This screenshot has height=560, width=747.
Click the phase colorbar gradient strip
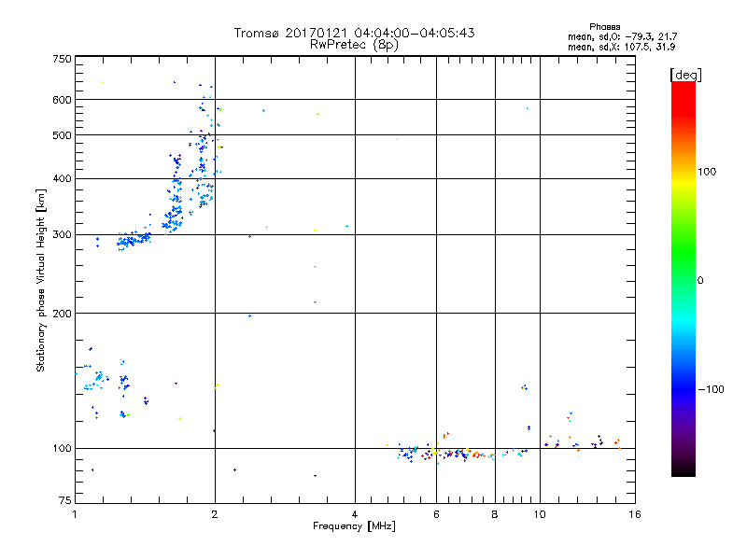point(684,278)
